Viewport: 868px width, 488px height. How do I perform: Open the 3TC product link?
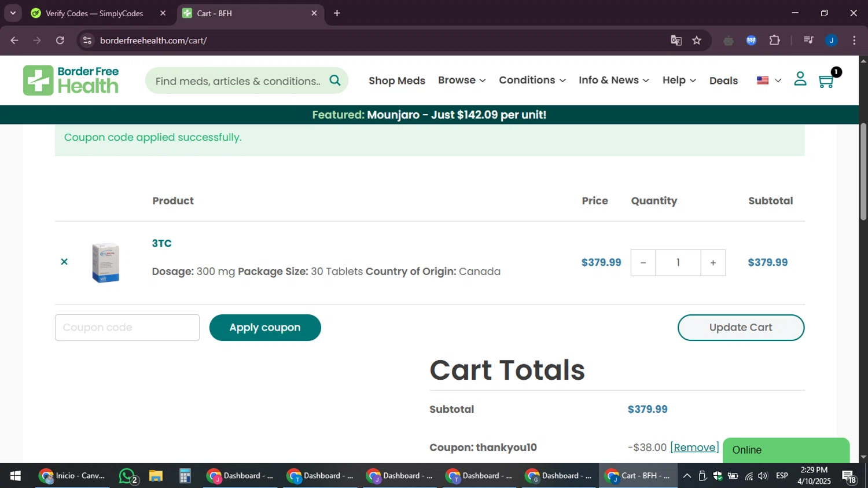click(x=161, y=243)
